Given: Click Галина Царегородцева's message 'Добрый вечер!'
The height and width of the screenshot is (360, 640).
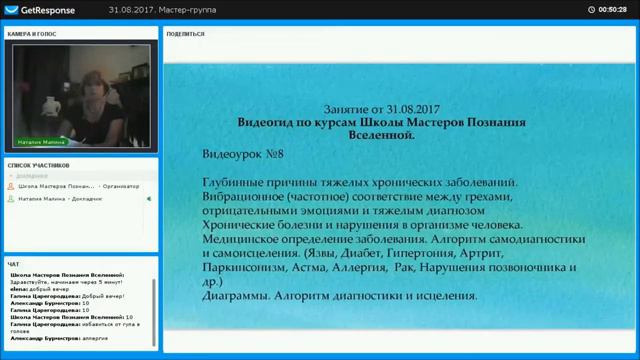Looking at the screenshot, I should tap(103, 296).
